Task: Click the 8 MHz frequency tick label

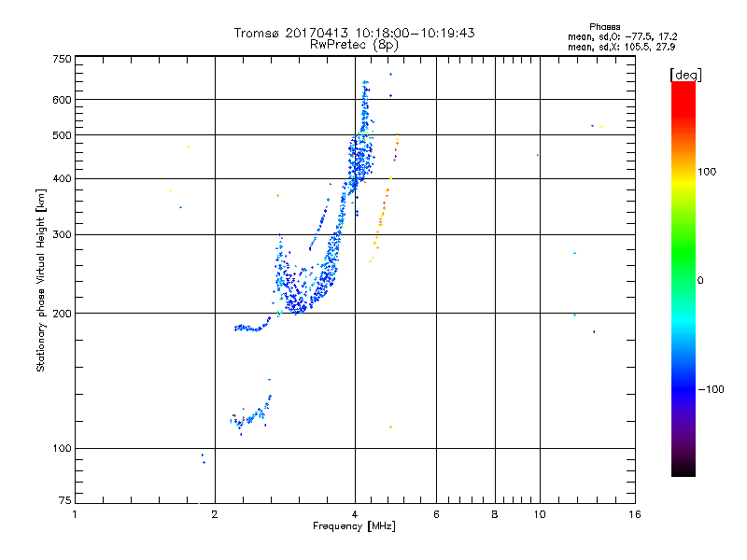Action: coord(495,514)
